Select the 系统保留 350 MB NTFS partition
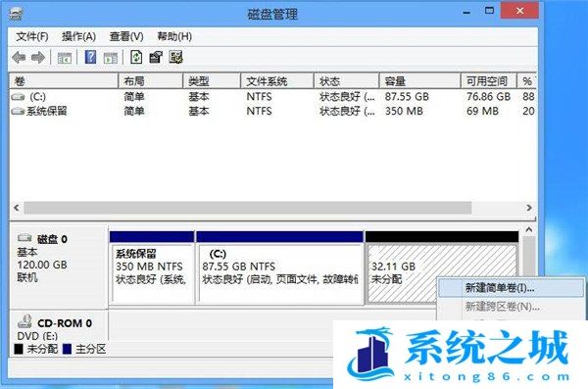 [152, 267]
